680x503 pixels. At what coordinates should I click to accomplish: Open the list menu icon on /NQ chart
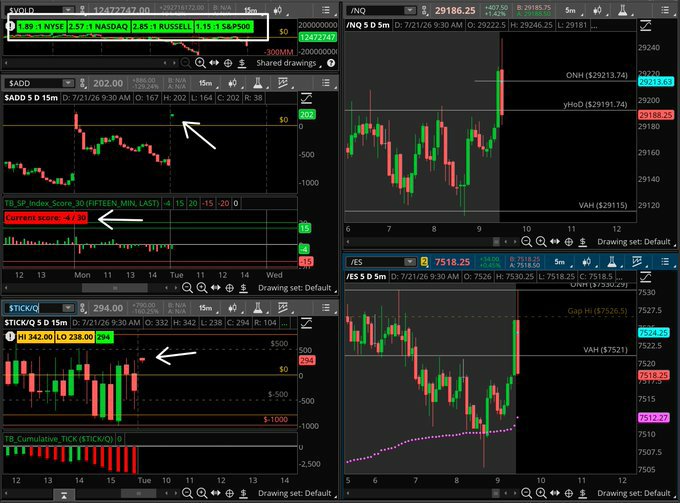(x=665, y=10)
